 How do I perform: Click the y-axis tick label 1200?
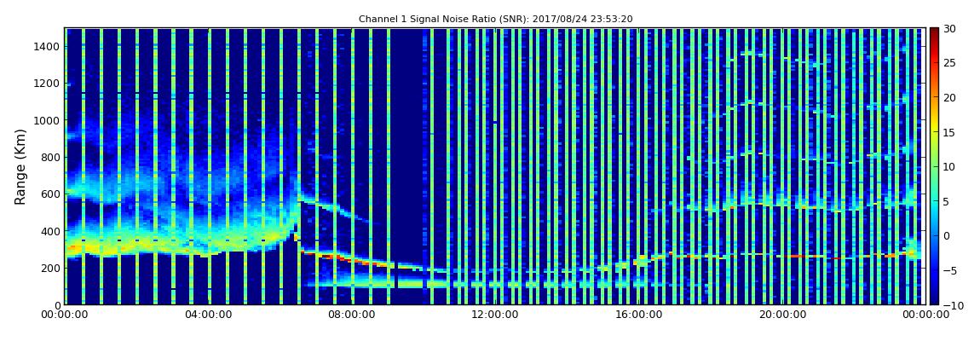[47, 84]
